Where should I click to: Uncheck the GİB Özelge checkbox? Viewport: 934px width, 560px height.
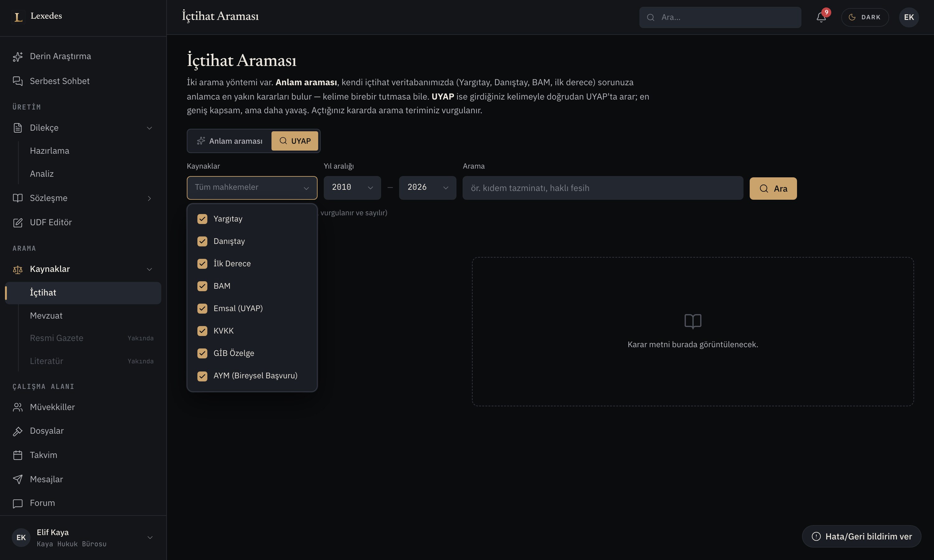coord(202,353)
